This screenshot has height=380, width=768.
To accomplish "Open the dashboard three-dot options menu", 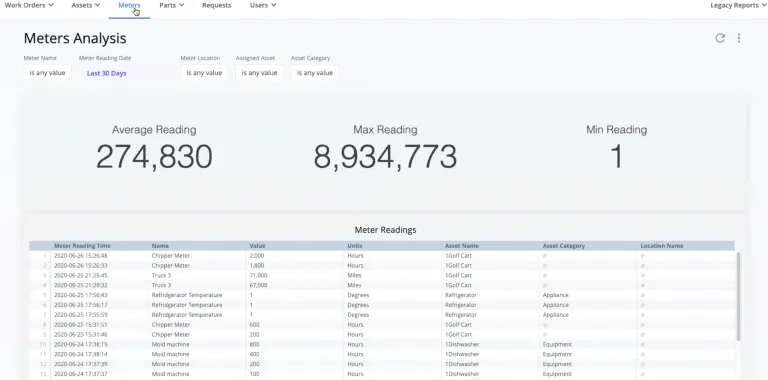I will coord(739,38).
